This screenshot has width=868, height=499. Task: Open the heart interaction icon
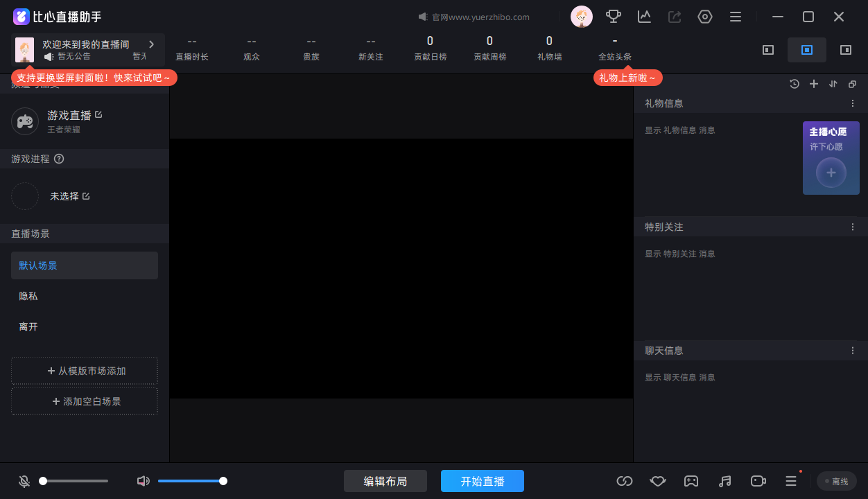pos(658,481)
